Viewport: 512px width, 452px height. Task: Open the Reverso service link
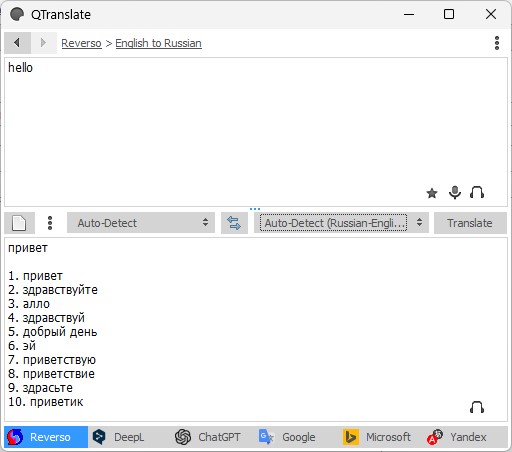pyautogui.click(x=81, y=43)
